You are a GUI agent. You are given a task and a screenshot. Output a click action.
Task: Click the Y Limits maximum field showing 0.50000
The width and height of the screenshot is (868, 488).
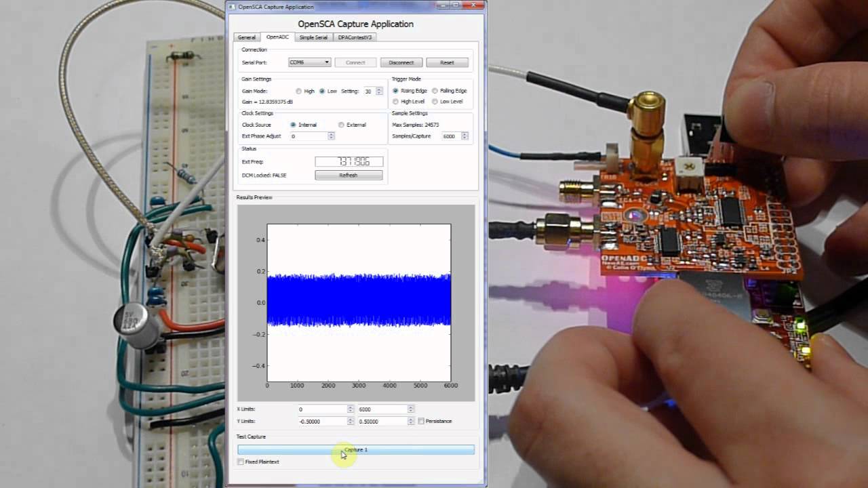382,421
